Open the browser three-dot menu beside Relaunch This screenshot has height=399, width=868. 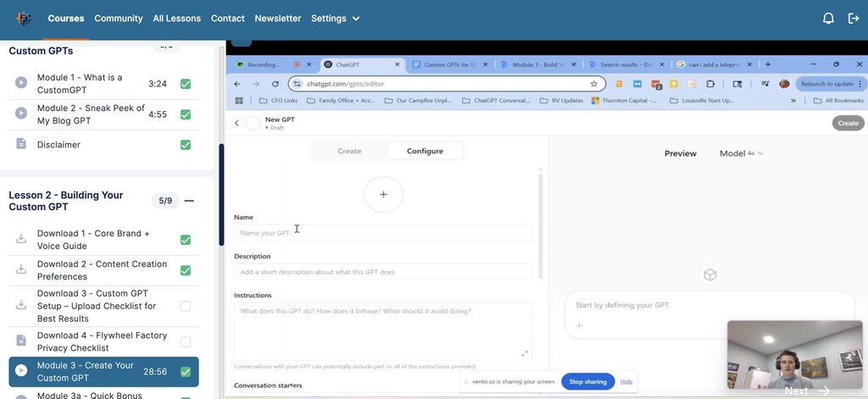point(860,84)
